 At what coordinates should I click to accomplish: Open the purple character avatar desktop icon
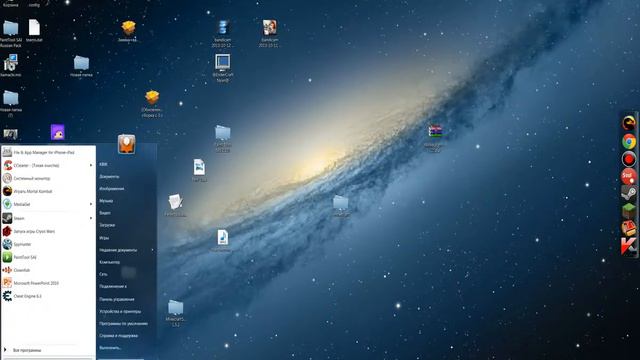coord(58,133)
